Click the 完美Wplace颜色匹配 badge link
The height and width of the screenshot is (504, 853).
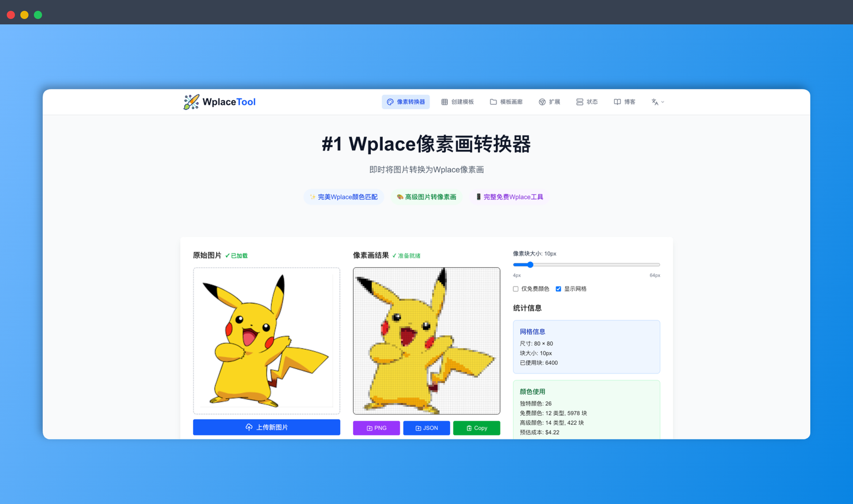[344, 197]
